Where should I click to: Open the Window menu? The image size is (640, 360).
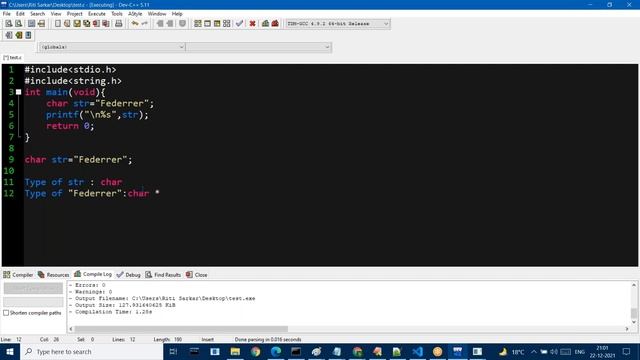pyautogui.click(x=157, y=14)
